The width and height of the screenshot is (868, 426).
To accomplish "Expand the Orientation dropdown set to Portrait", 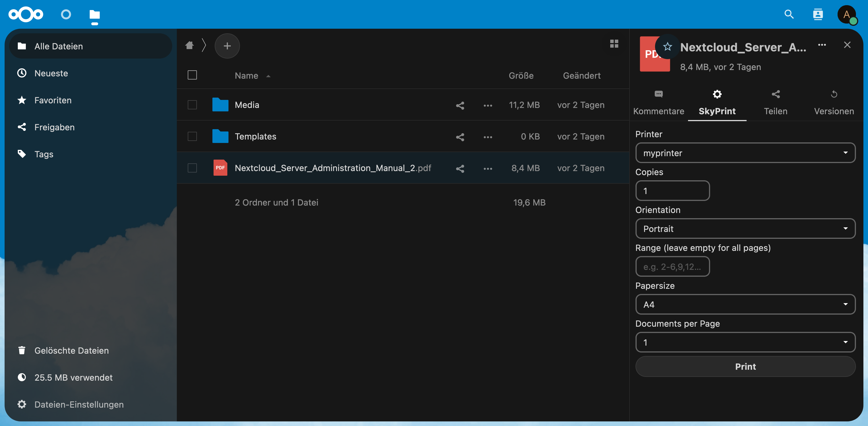I will (745, 229).
